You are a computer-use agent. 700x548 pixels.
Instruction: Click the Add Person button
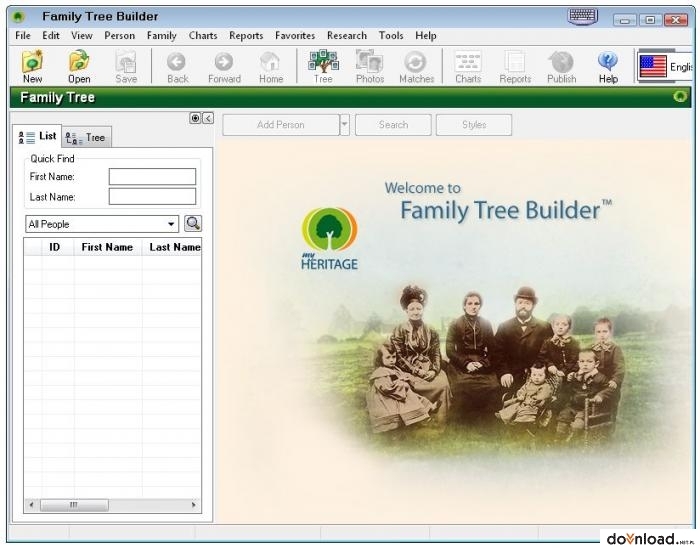(x=281, y=125)
